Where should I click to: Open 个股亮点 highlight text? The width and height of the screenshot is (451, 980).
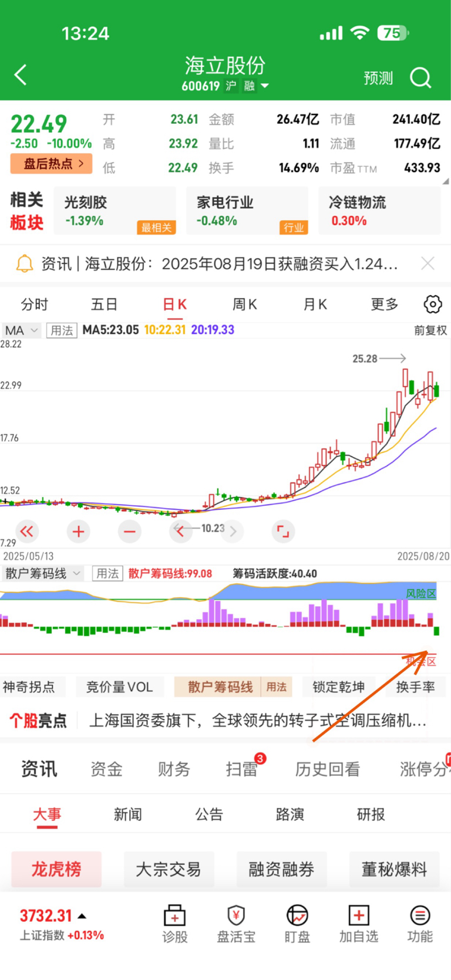(x=258, y=720)
